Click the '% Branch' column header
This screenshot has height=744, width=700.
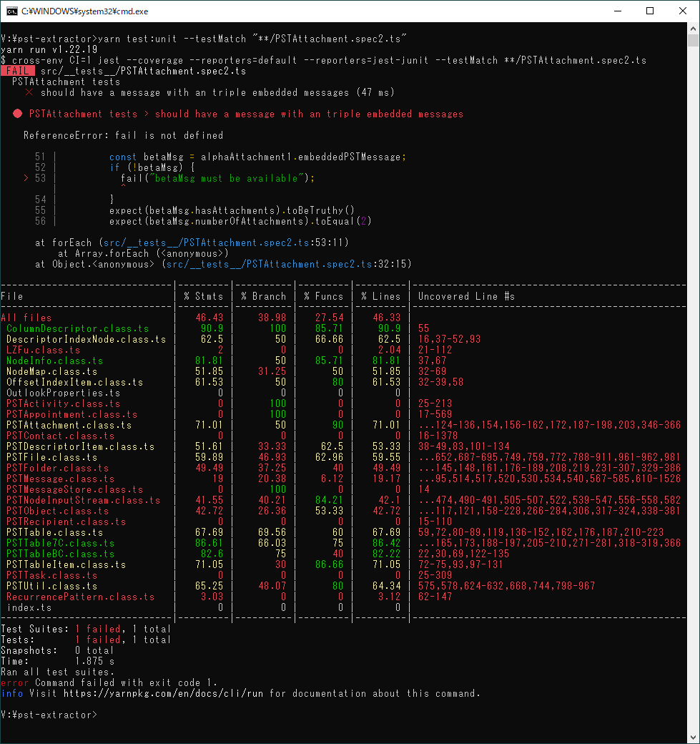click(x=263, y=297)
